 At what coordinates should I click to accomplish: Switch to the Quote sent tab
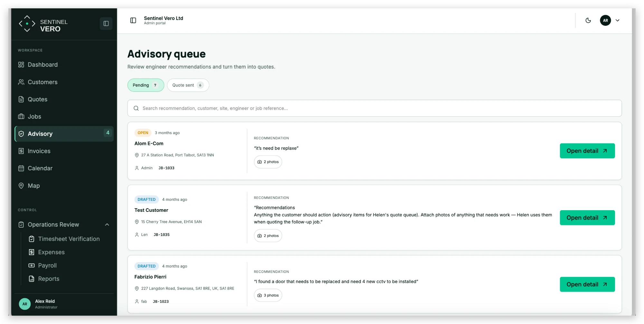pyautogui.click(x=188, y=85)
